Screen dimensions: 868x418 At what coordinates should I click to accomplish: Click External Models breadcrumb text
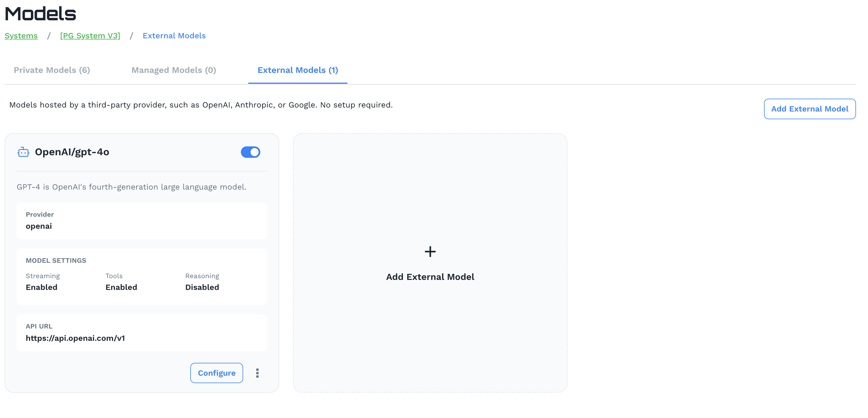(x=174, y=36)
